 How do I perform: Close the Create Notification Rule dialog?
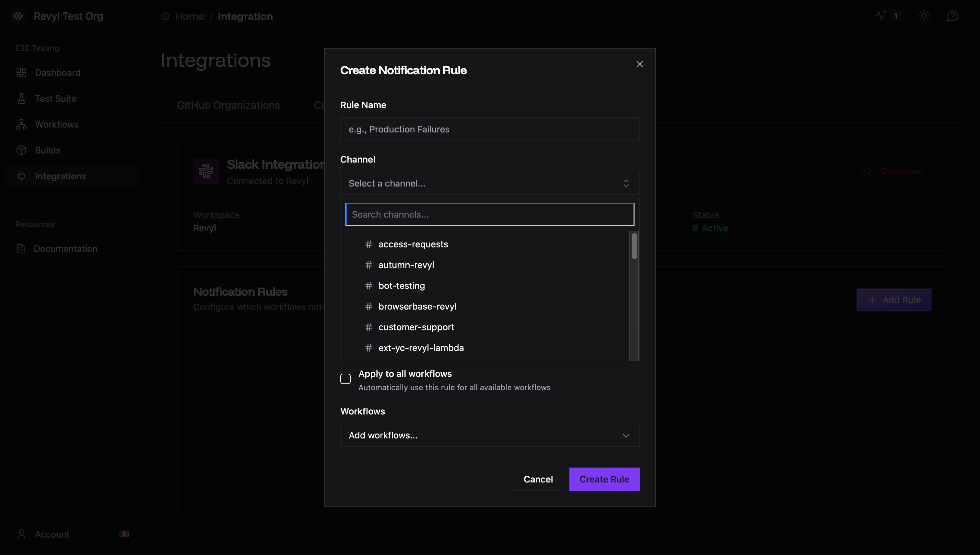[640, 64]
